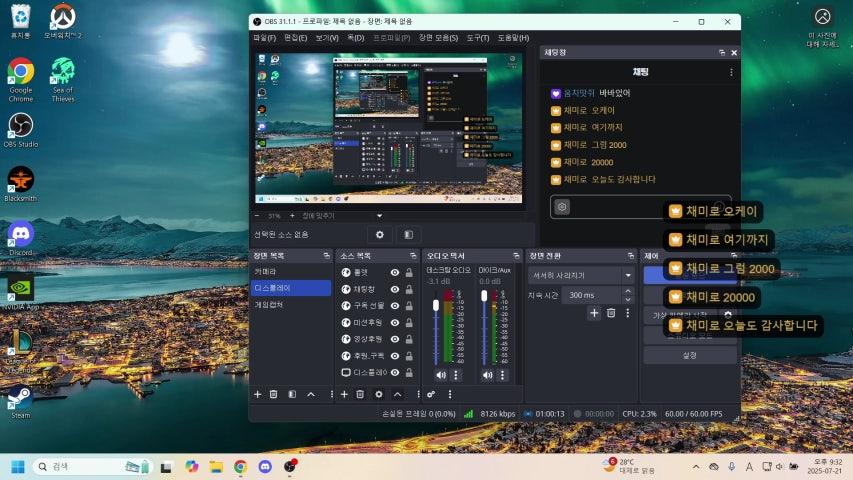Hide the 영상후원 source
The height and width of the screenshot is (480, 853).
pos(395,339)
